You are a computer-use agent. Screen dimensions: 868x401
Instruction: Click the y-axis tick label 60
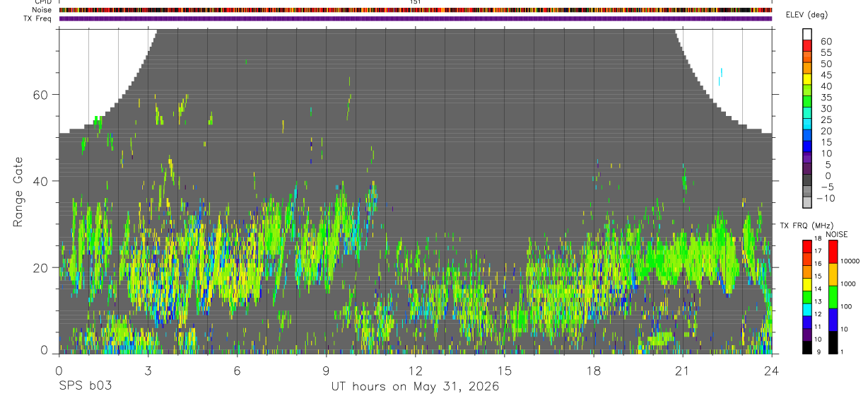(40, 95)
